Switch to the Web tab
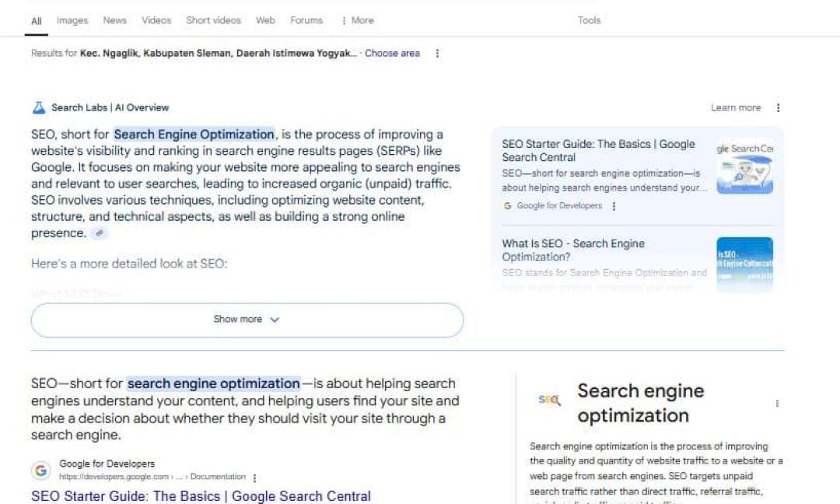840x504 pixels. point(265,20)
